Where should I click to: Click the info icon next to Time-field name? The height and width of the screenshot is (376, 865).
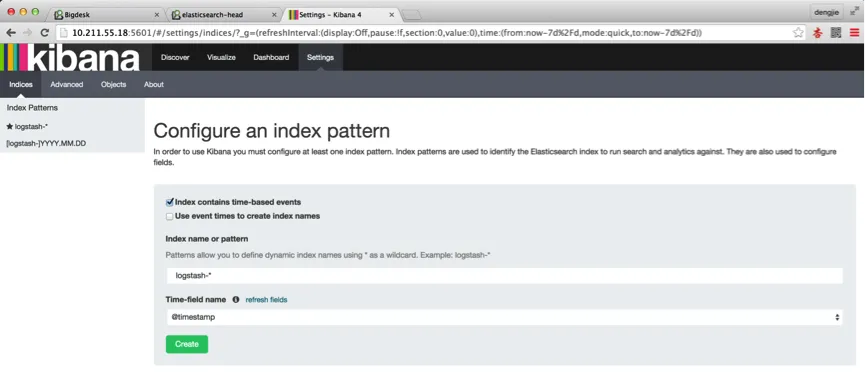(236, 299)
